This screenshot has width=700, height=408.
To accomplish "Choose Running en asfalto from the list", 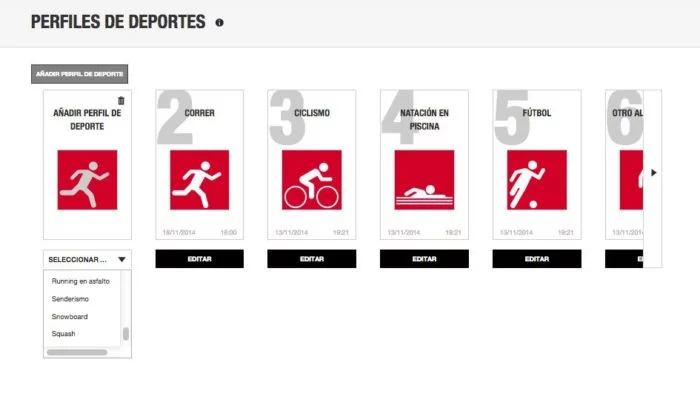I will pos(81,281).
